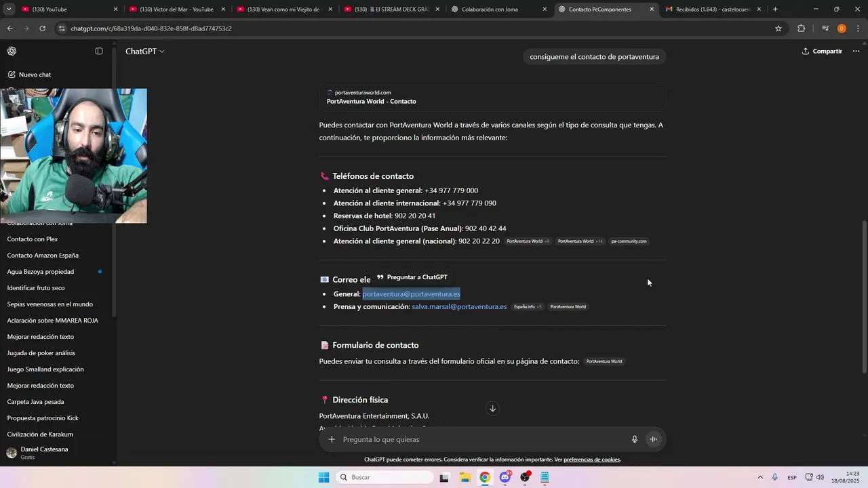
Task: Open the Discord icon in taskbar
Action: (505, 477)
